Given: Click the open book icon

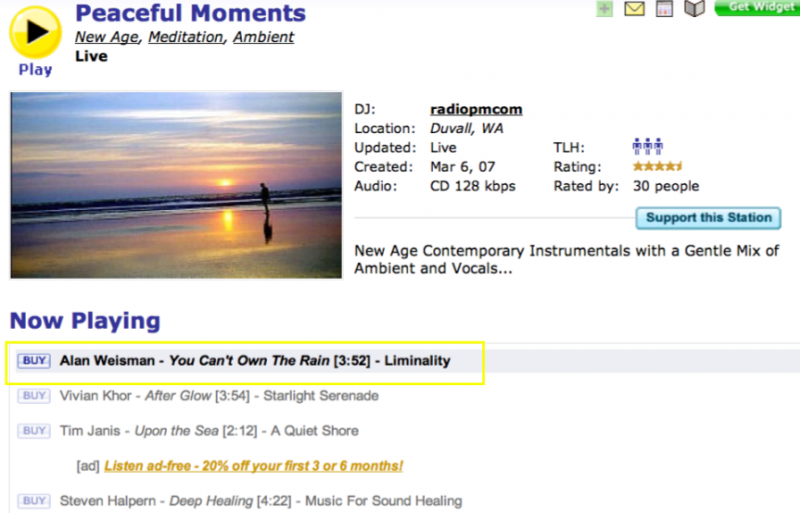Looking at the screenshot, I should click(694, 9).
